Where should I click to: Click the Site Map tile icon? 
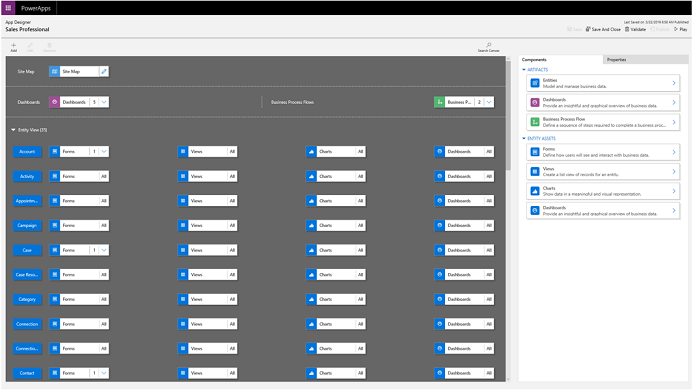coord(54,71)
